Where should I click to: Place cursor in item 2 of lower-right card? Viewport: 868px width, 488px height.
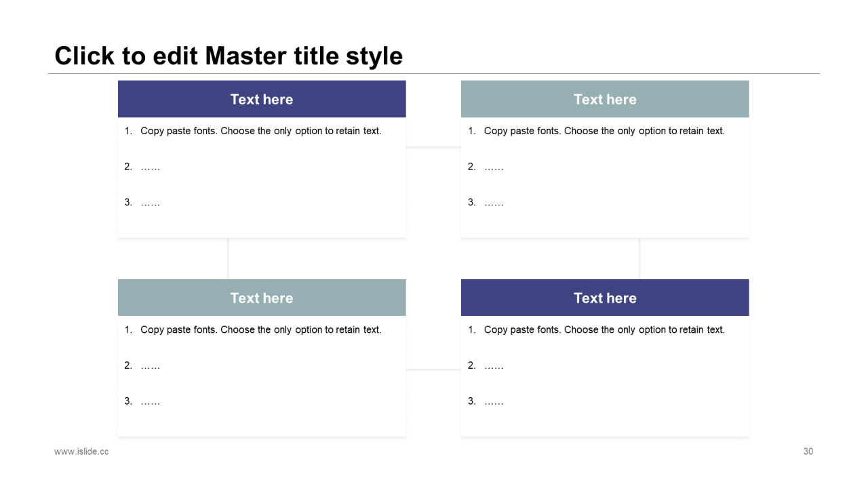[x=494, y=366]
